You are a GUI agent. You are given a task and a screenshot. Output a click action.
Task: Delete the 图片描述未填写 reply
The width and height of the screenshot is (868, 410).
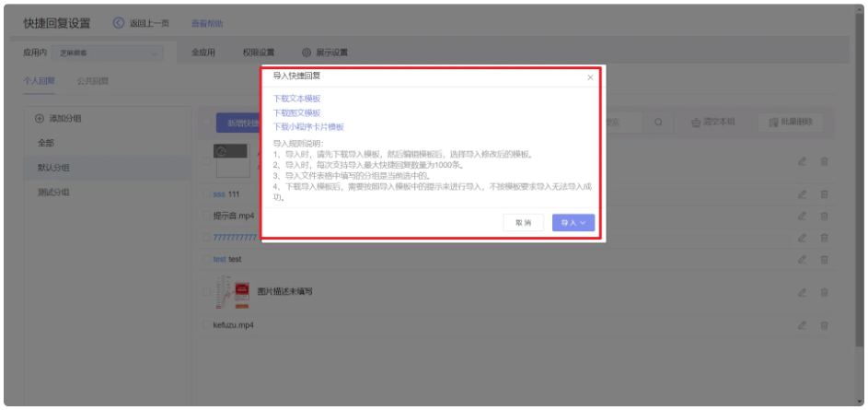[824, 293]
